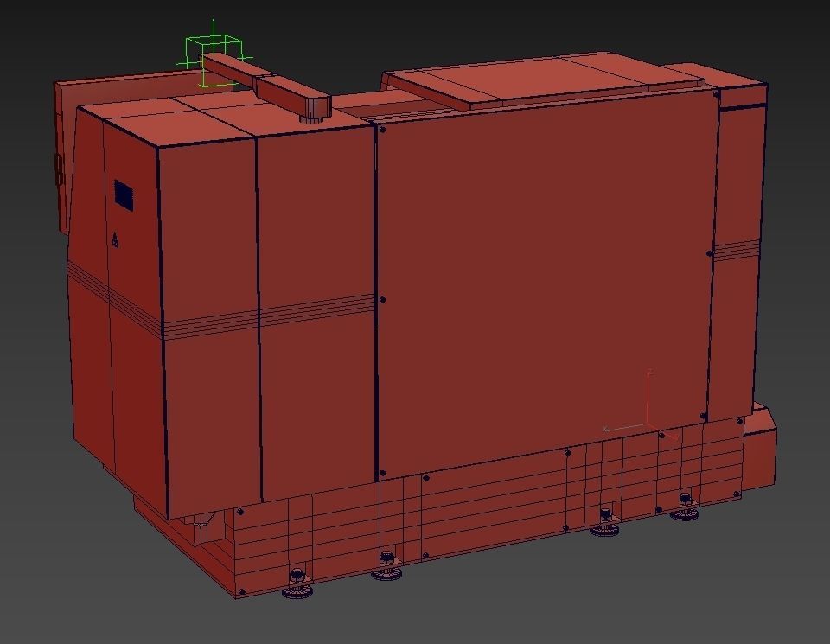Image resolution: width=830 pixels, height=644 pixels.
Task: Click the top-left bolt of the large panel
Action: click(x=382, y=129)
